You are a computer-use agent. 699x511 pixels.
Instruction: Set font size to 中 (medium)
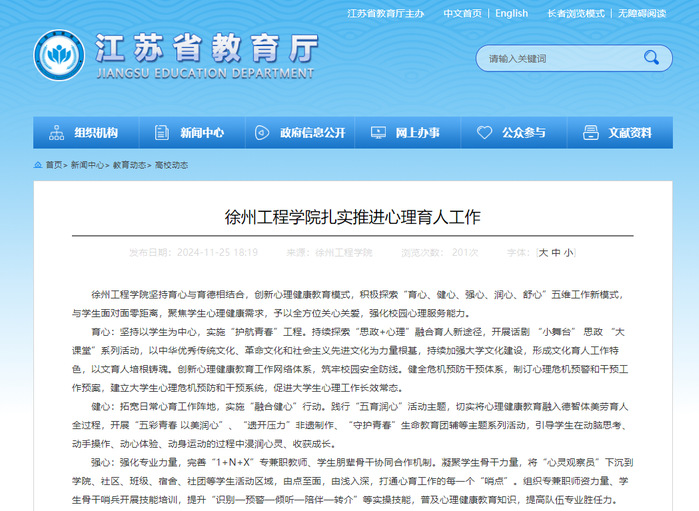[557, 253]
